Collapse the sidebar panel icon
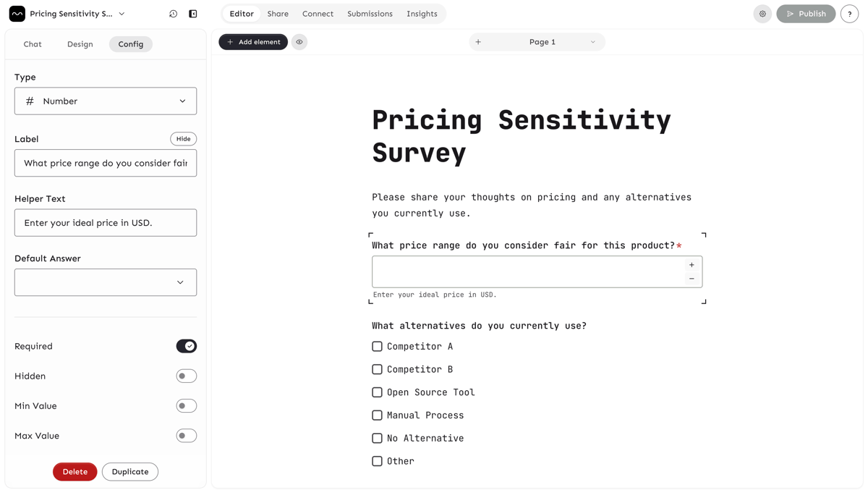 193,14
